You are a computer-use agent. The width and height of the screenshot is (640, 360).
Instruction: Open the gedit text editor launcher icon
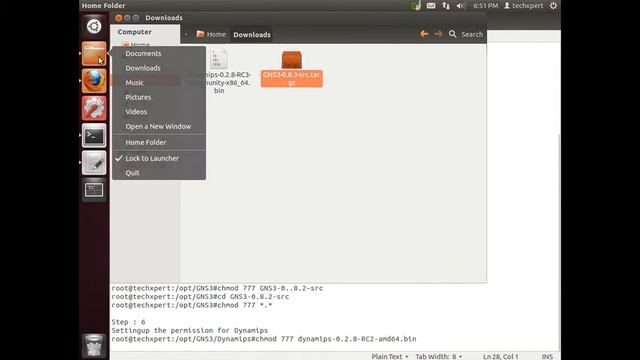94,163
